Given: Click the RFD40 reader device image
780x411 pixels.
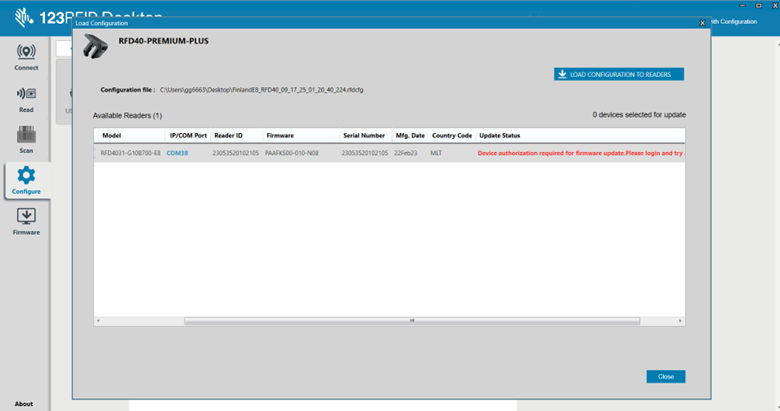Looking at the screenshot, I should (95, 46).
